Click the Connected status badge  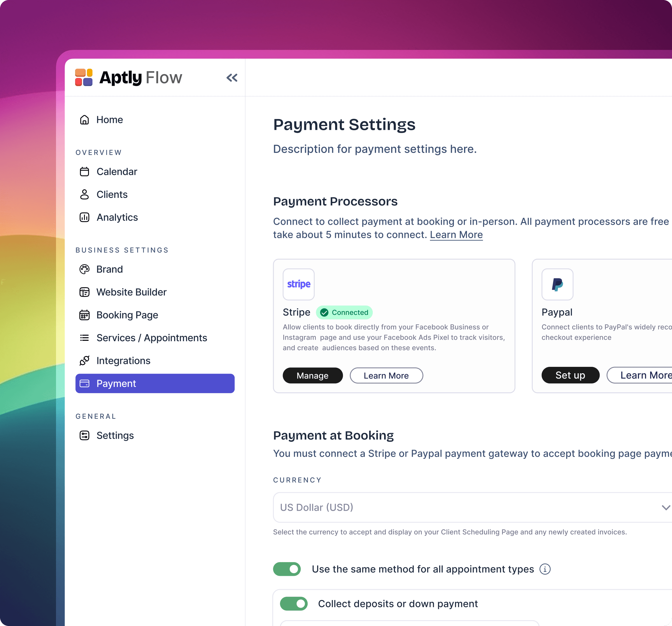[x=344, y=313]
